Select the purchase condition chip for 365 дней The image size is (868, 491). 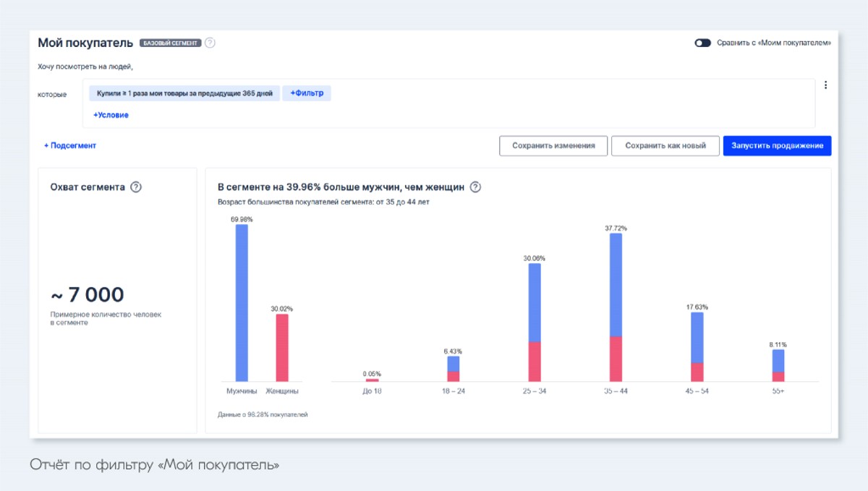[184, 93]
